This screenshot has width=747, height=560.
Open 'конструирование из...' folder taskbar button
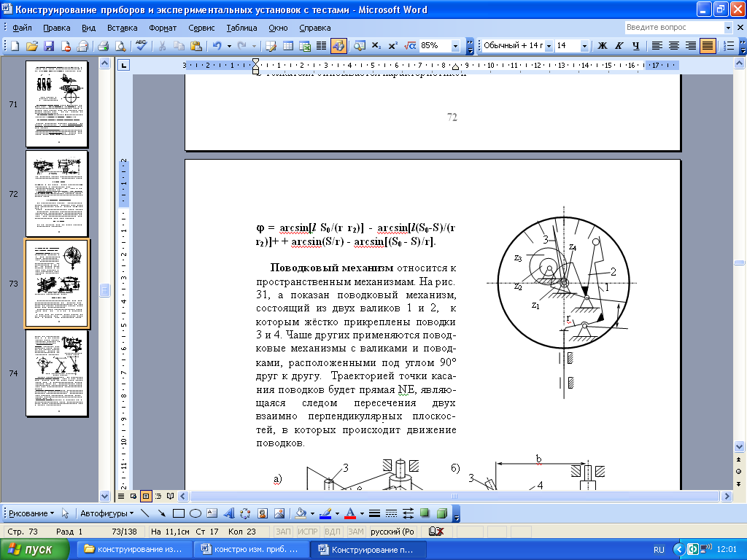click(x=135, y=550)
